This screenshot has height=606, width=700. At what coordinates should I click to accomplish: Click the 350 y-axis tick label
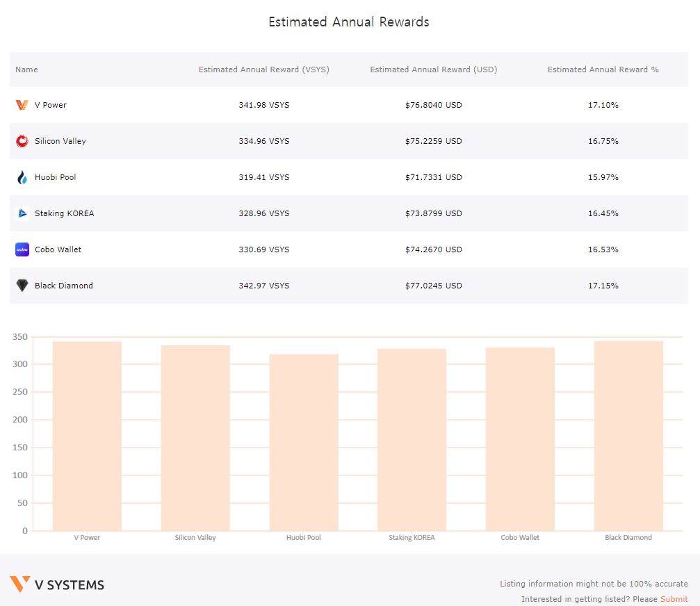click(20, 337)
